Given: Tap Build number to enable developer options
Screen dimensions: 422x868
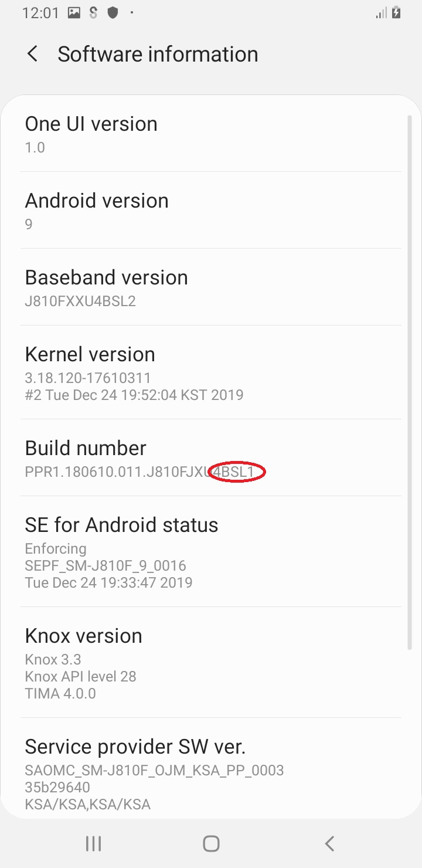Looking at the screenshot, I should [211, 458].
